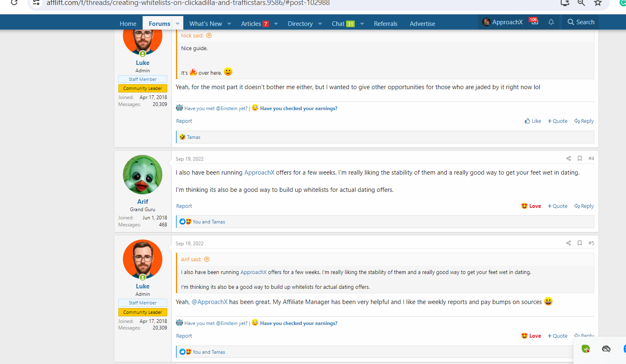The height and width of the screenshot is (364, 626).
Task: Open the What's New tab
Action: tap(206, 24)
